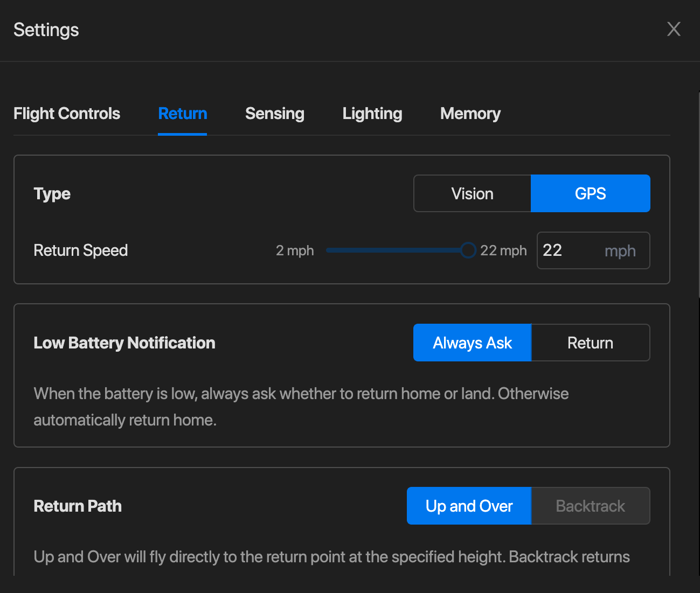Click the Return Speed slider handle
The image size is (700, 593).
pos(468,250)
